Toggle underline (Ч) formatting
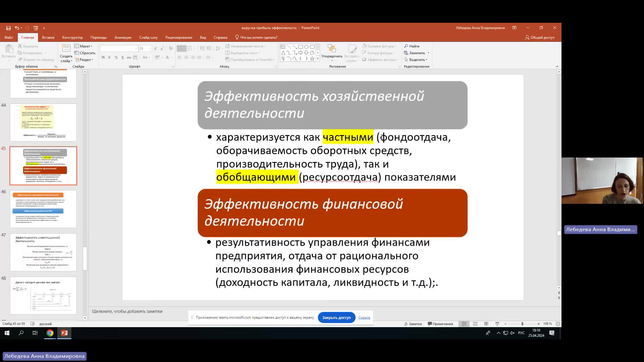The width and height of the screenshot is (644, 362). (x=116, y=57)
